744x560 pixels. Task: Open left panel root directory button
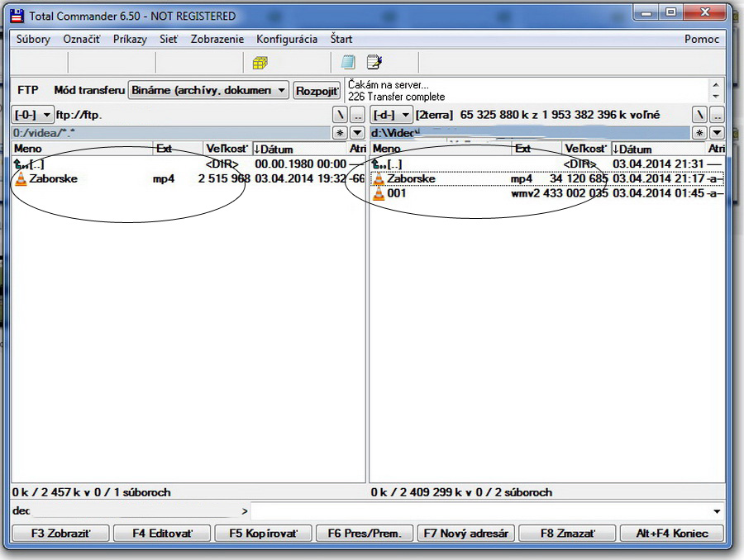pyautogui.click(x=340, y=115)
